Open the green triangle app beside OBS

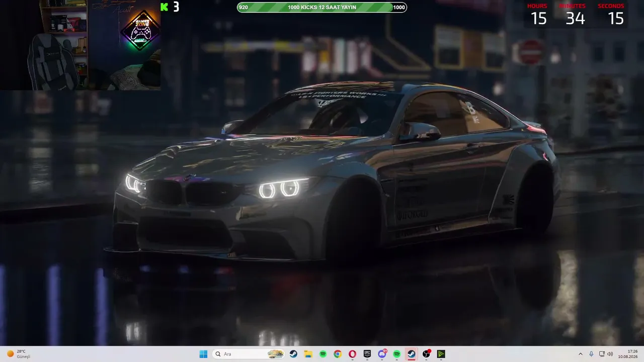pyautogui.click(x=441, y=354)
